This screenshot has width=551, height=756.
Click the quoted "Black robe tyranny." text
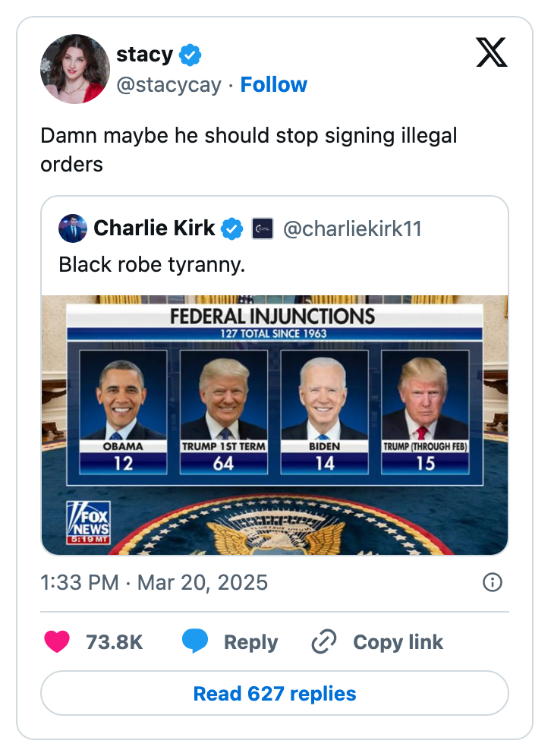pos(152,264)
